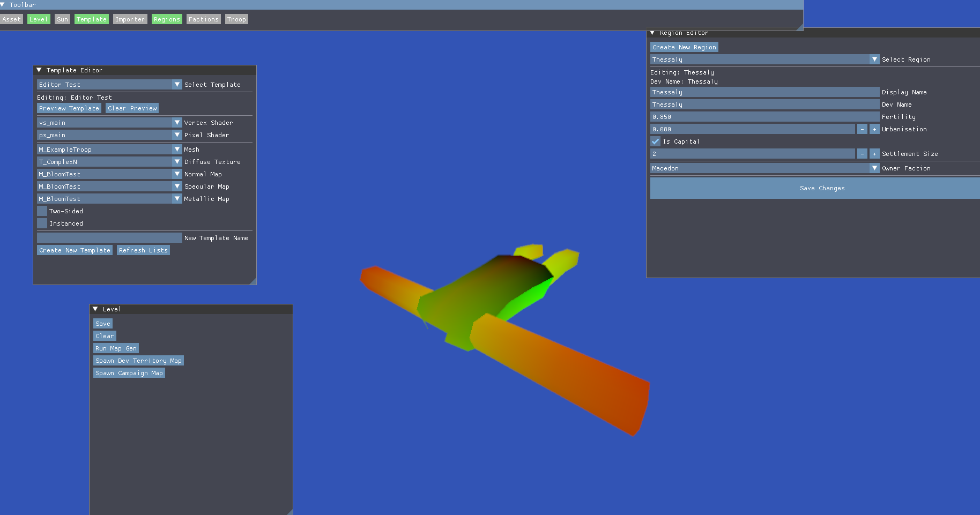Focus the New Template Name field
The height and width of the screenshot is (515, 980).
109,238
